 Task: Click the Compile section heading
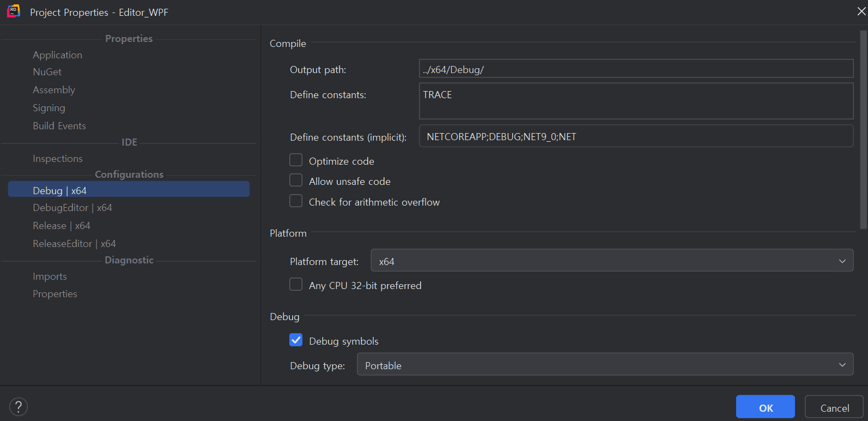coord(288,44)
